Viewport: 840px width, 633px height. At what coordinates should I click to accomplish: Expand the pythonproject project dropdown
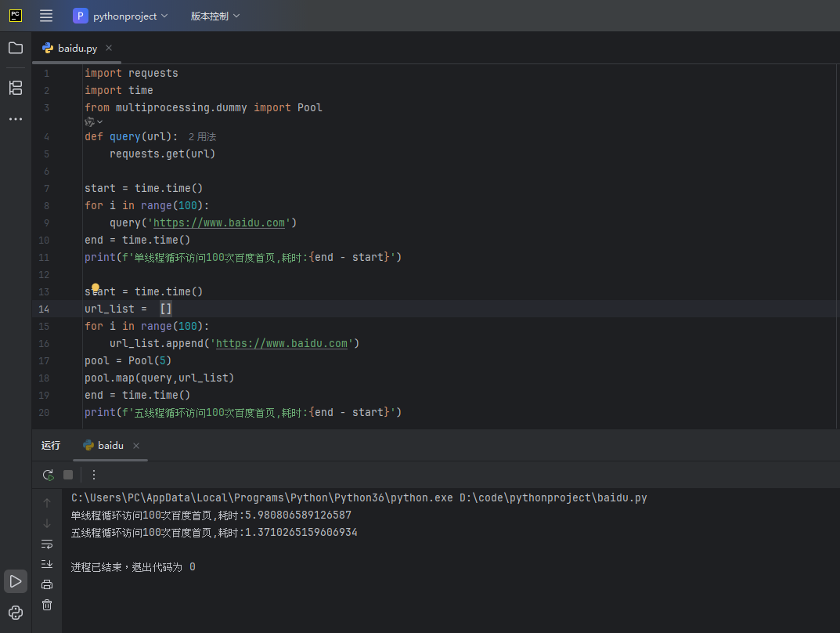pyautogui.click(x=121, y=16)
